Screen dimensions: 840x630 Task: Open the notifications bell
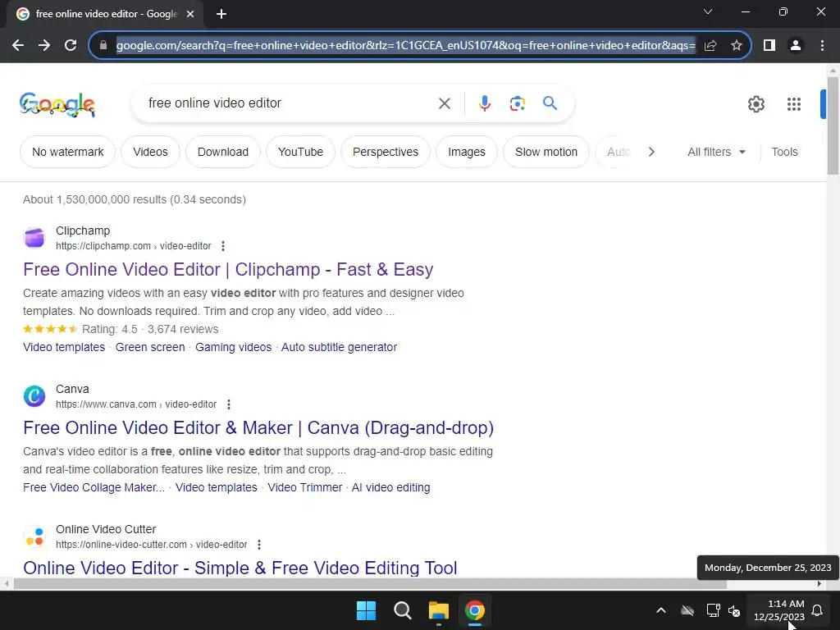[x=818, y=610]
